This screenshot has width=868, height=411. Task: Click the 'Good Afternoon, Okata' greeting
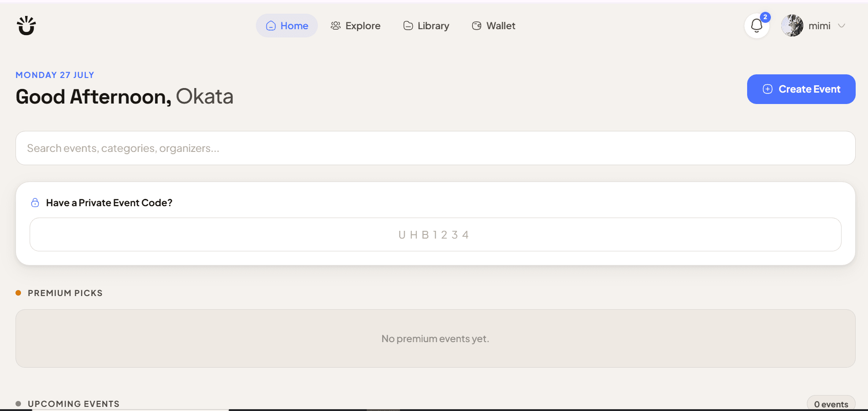[125, 97]
